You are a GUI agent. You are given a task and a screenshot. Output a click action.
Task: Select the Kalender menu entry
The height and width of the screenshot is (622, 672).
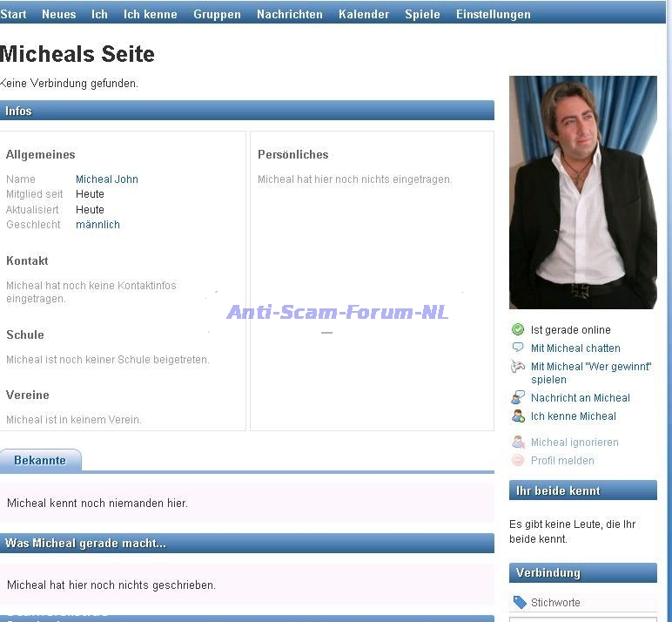coord(364,14)
